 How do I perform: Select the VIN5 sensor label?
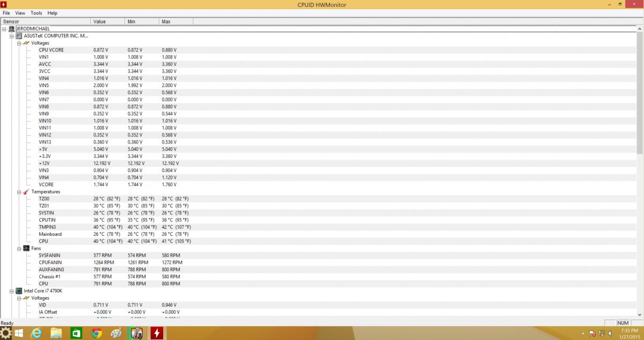click(x=44, y=85)
